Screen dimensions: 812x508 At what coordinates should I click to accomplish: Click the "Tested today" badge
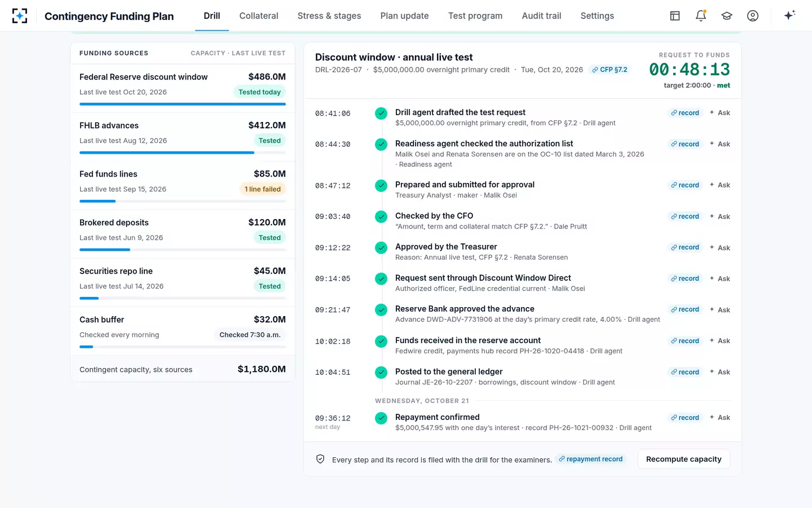[x=259, y=92]
